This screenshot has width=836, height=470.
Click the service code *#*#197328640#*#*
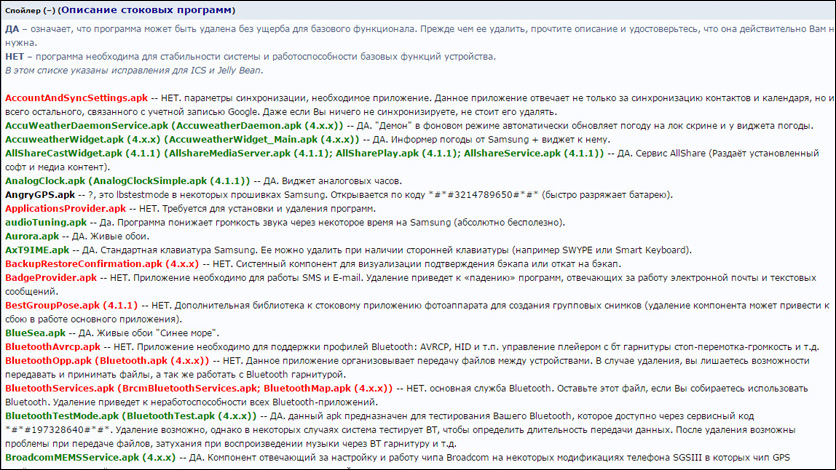[58, 431]
